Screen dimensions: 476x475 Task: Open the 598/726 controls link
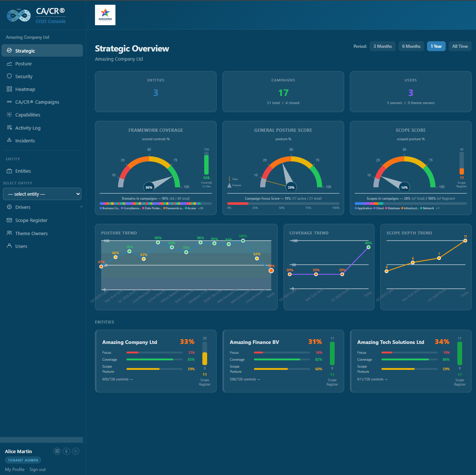[x=245, y=379]
